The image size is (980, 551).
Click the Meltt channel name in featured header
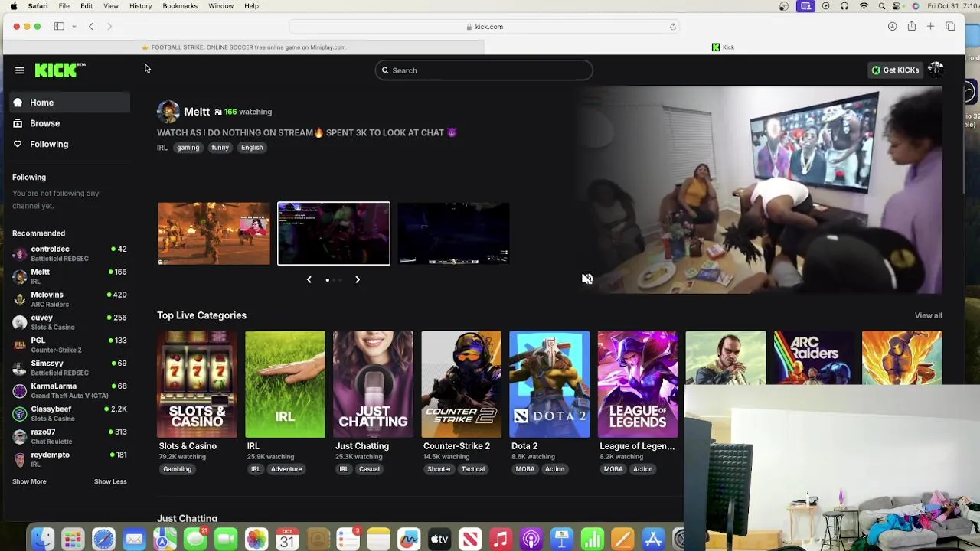[197, 112]
